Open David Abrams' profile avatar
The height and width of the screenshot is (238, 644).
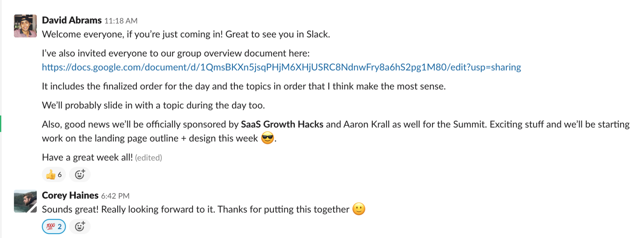(x=25, y=26)
